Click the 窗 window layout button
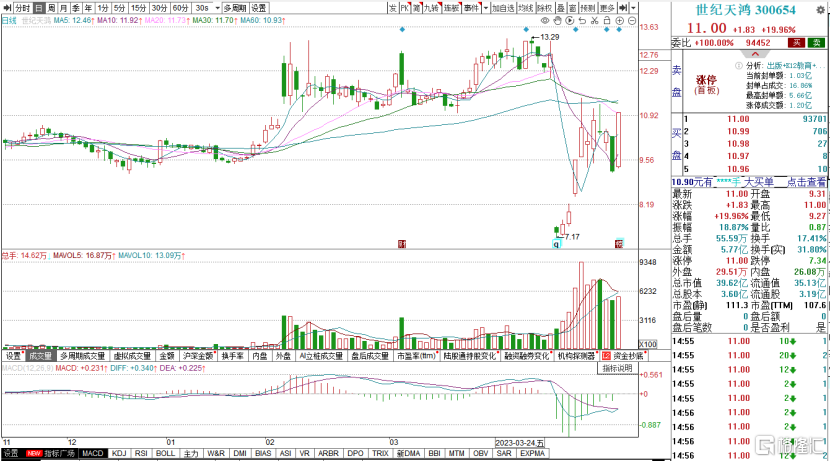The height and width of the screenshot is (462, 830). 573,8
